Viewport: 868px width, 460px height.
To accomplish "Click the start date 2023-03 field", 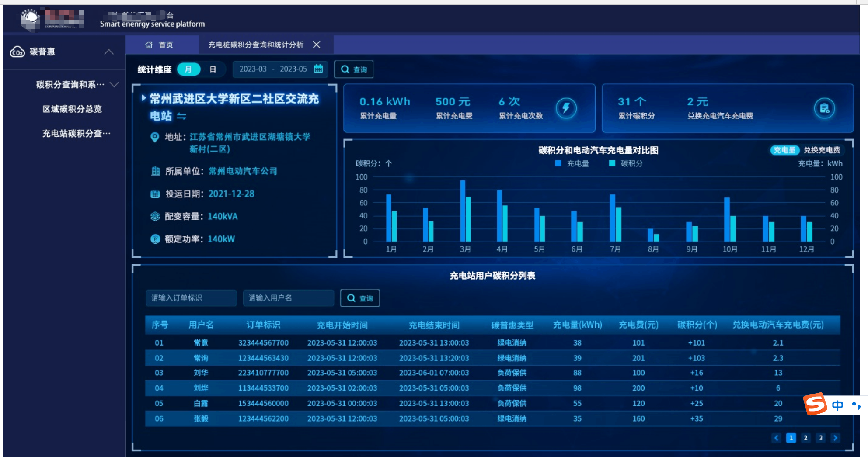I will click(253, 69).
